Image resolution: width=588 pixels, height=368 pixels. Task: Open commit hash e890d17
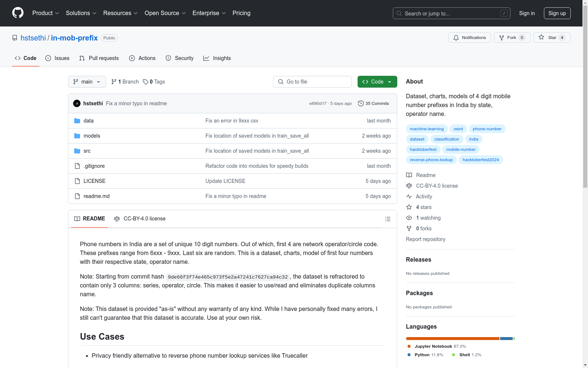click(318, 103)
